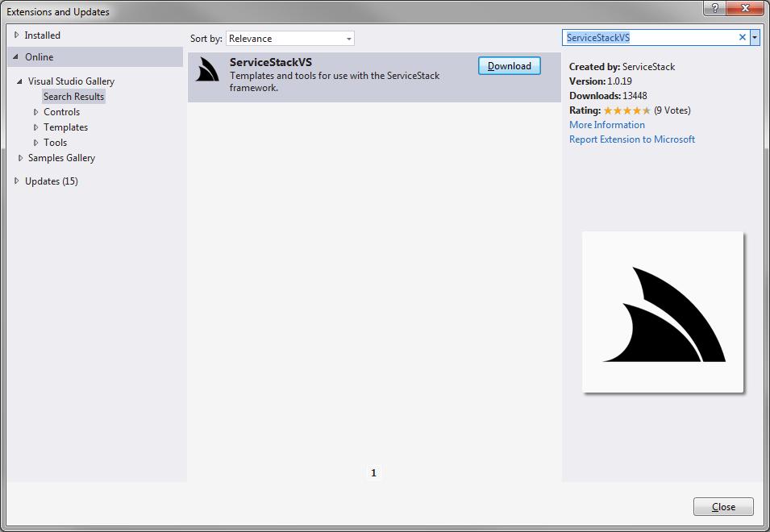Download the ServiceStackVS extension
This screenshot has width=770, height=532.
coord(510,66)
